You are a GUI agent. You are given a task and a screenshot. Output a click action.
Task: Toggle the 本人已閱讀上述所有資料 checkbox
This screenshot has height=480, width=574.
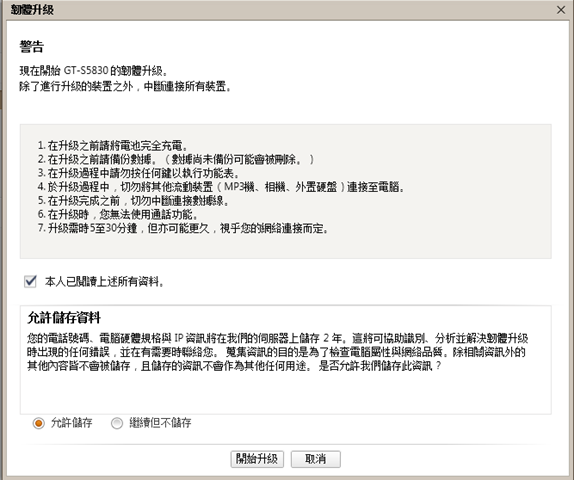pos(30,281)
